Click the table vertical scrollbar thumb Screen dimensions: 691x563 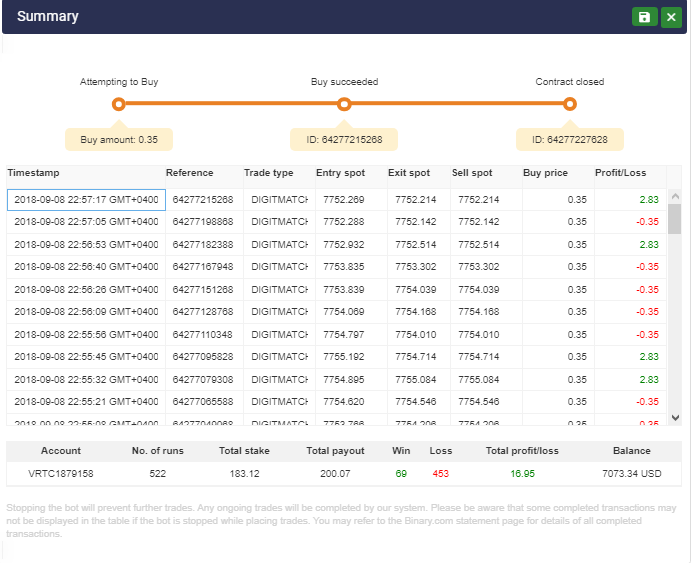675,219
